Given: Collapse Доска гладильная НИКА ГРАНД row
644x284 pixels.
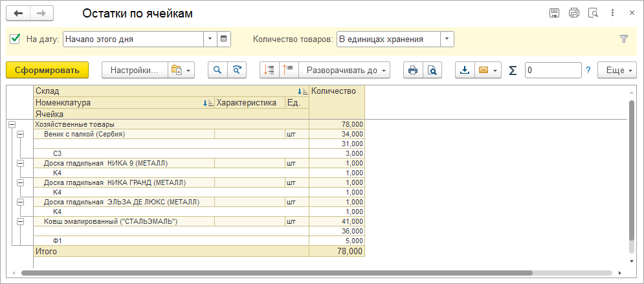Looking at the screenshot, I should 20,182.
